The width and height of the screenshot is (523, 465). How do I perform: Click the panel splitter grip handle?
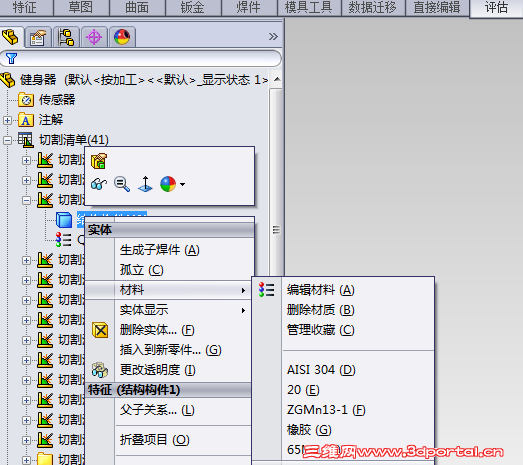tap(276, 229)
